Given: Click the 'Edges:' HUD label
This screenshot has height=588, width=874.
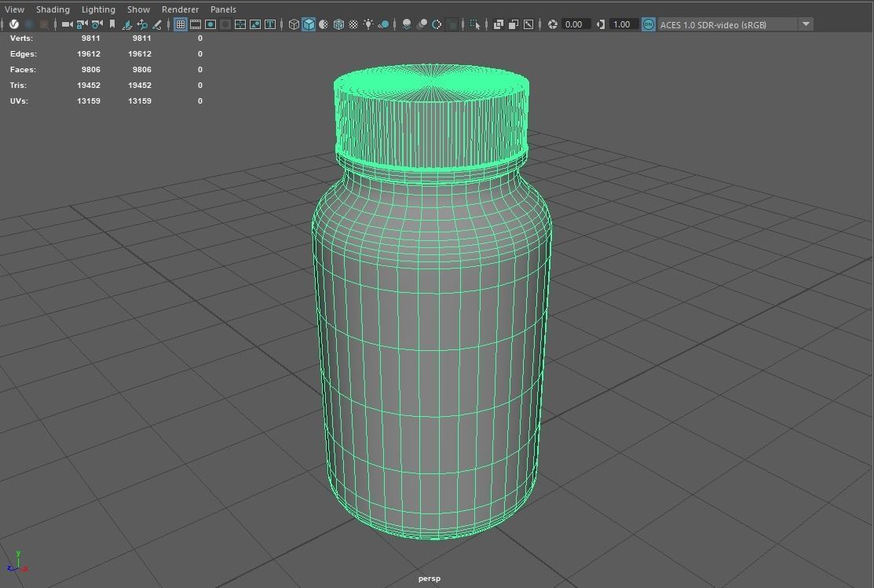Looking at the screenshot, I should (24, 53).
